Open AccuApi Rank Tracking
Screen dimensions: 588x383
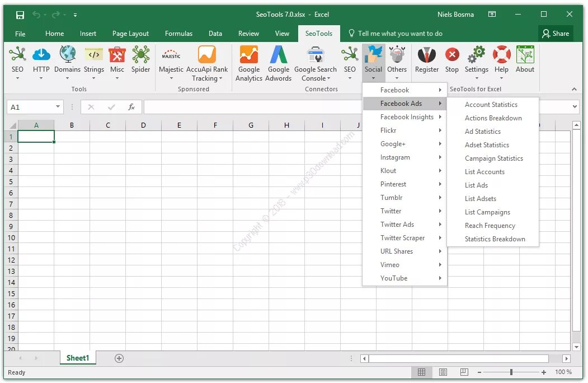pyautogui.click(x=207, y=63)
